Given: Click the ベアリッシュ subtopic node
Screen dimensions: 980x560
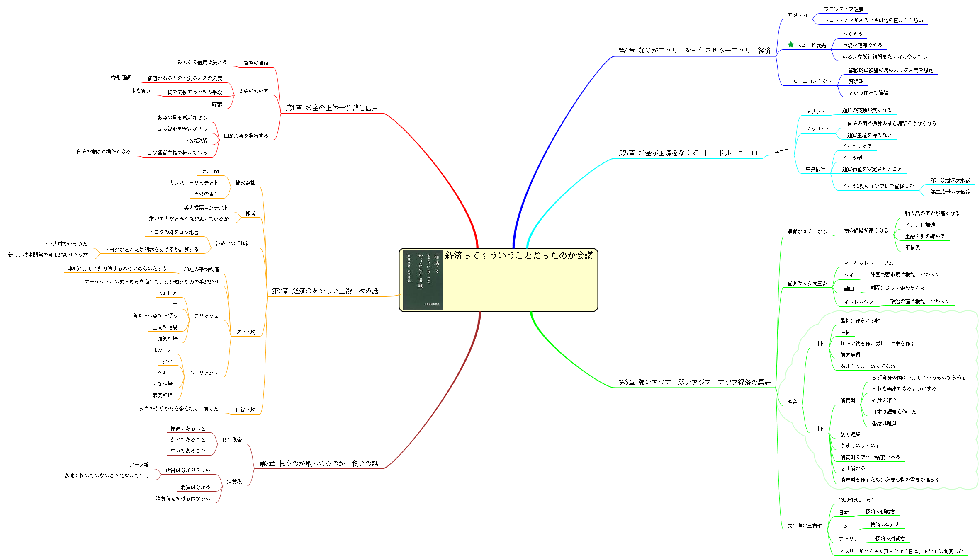Looking at the screenshot, I should point(203,373).
